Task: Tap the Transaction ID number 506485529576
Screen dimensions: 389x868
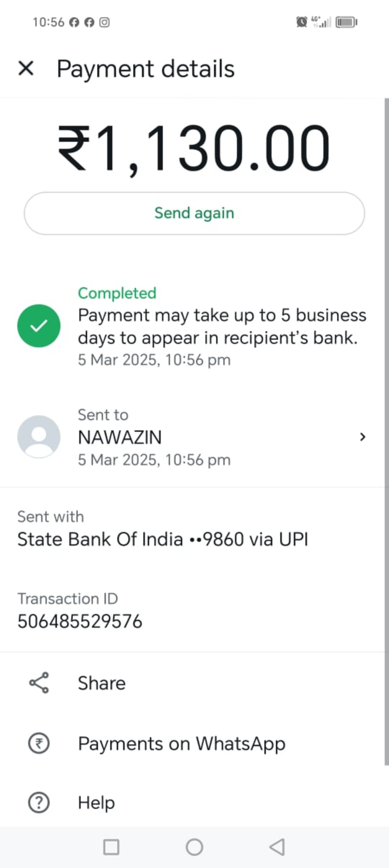Action: tap(80, 621)
